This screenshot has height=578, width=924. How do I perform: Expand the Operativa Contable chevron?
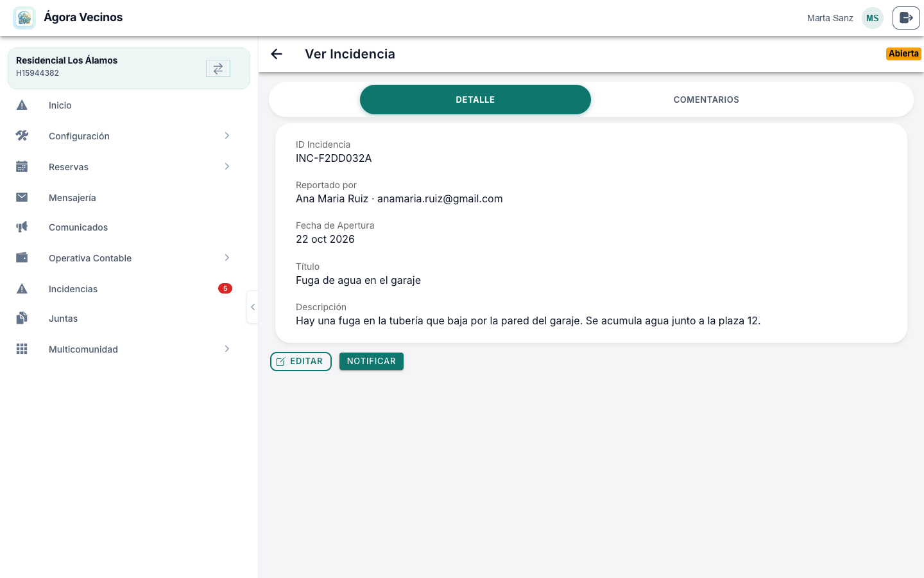pos(227,258)
